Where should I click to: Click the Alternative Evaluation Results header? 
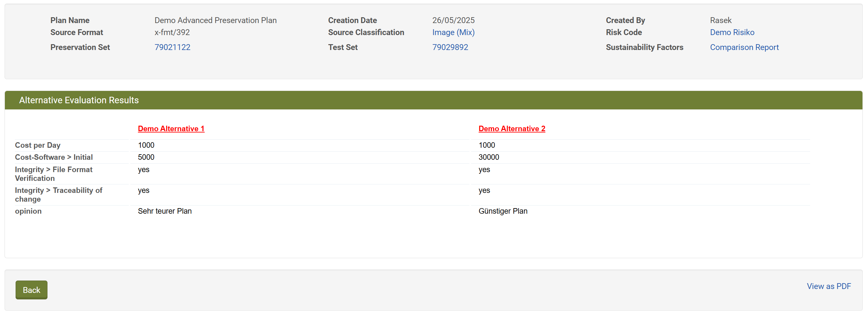[x=79, y=100]
